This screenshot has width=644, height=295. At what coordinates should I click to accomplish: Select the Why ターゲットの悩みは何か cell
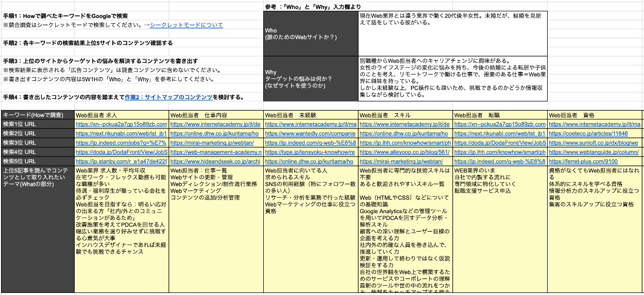click(310, 79)
